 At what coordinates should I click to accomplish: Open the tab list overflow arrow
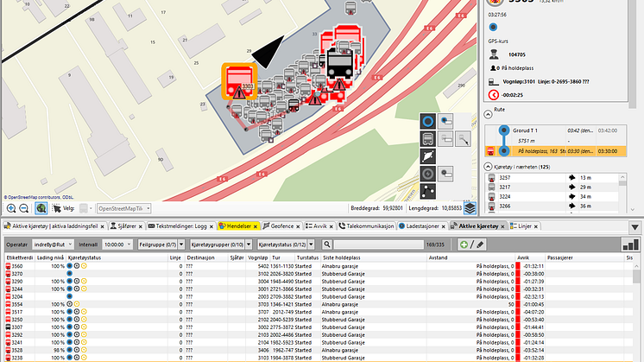[x=635, y=227]
